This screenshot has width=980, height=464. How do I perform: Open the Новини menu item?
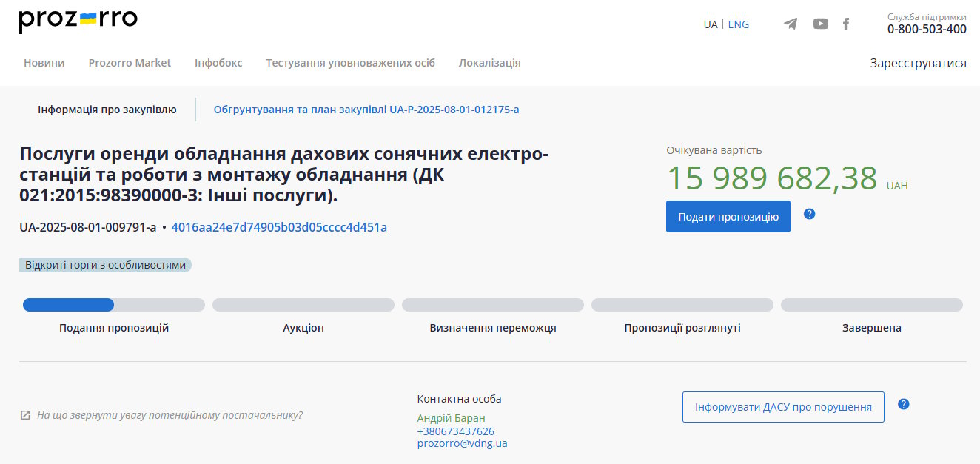(44, 63)
